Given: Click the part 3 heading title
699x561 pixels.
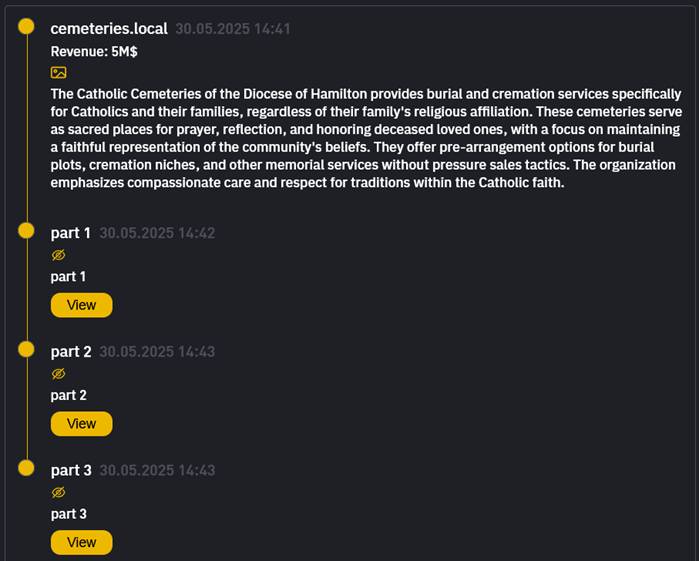Looking at the screenshot, I should point(71,471).
